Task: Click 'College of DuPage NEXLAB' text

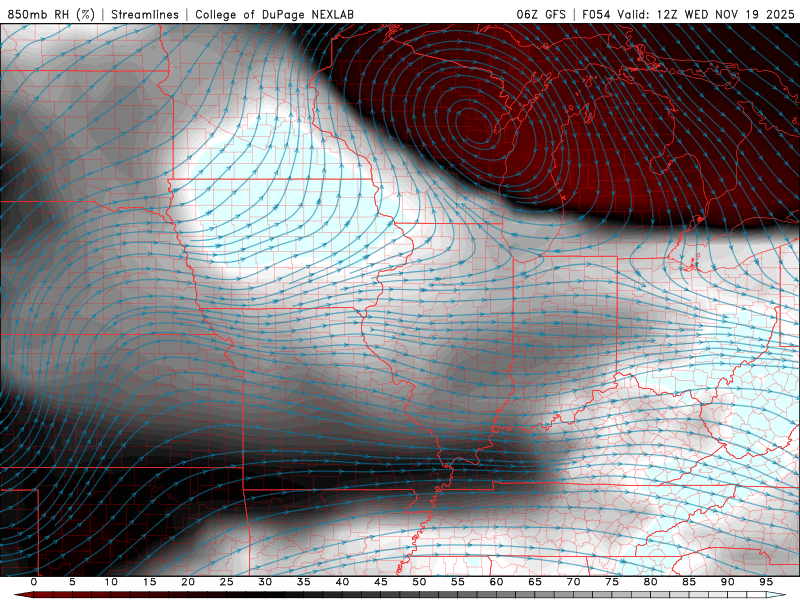Action: pos(274,14)
